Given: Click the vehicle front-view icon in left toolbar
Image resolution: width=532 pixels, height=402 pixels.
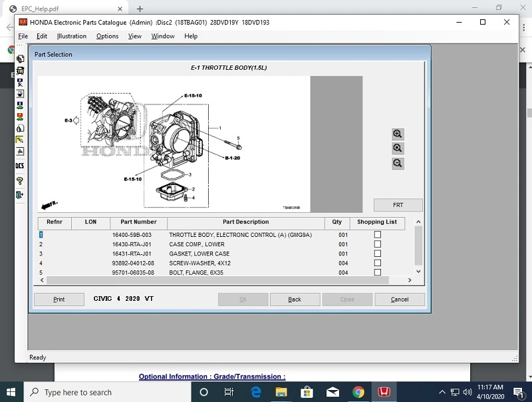Looking at the screenshot, I should tap(20, 71).
